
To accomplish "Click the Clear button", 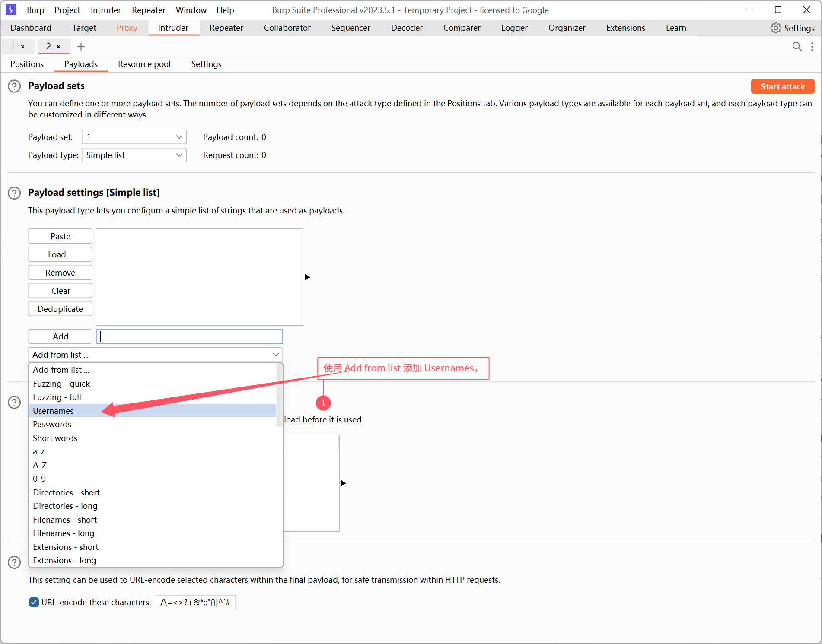I will 60,291.
